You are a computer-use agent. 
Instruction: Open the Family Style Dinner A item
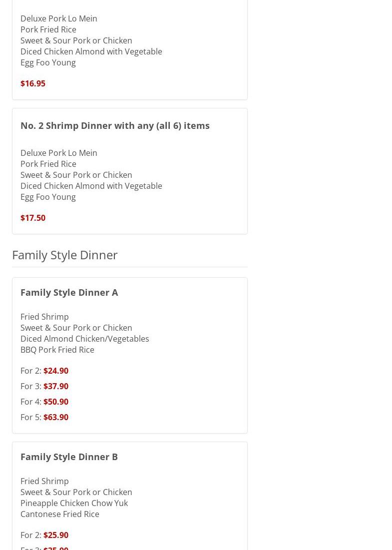[x=69, y=292]
